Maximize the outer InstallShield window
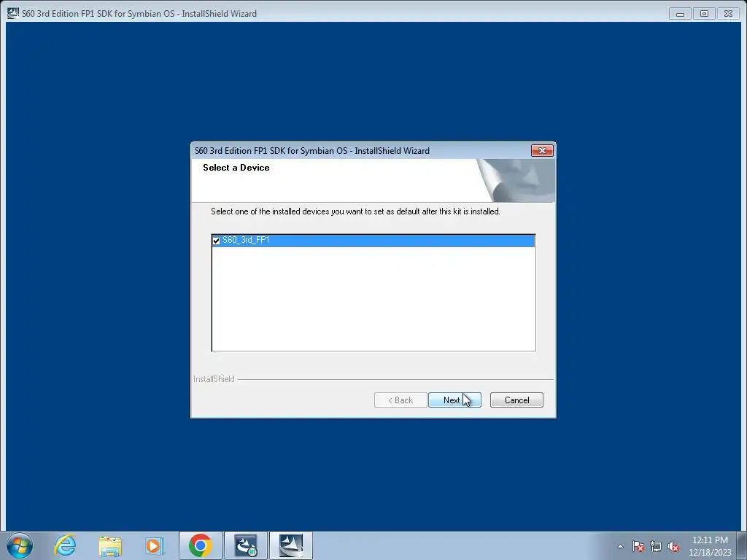Viewport: 747px width, 560px height. click(704, 14)
